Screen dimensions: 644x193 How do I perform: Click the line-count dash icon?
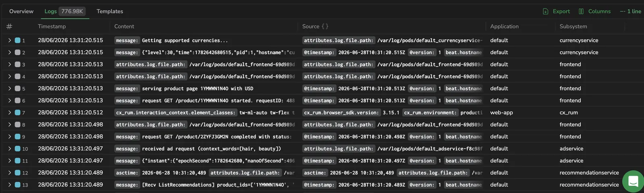click(x=623, y=11)
